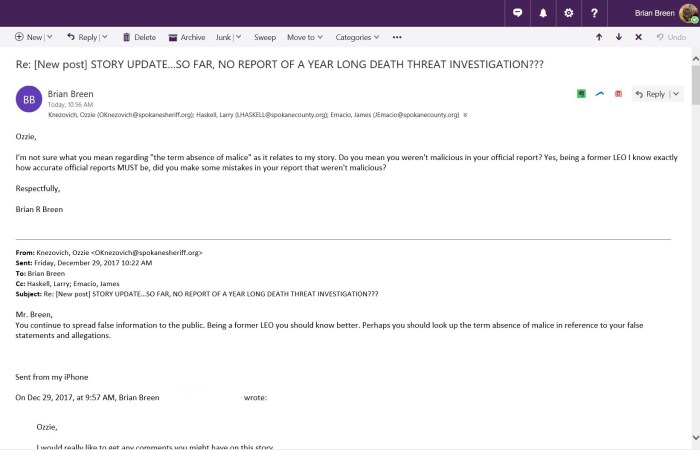Click the vertical scrollbar thumb
Image resolution: width=700 pixels, height=450 pixels.
pos(696,85)
